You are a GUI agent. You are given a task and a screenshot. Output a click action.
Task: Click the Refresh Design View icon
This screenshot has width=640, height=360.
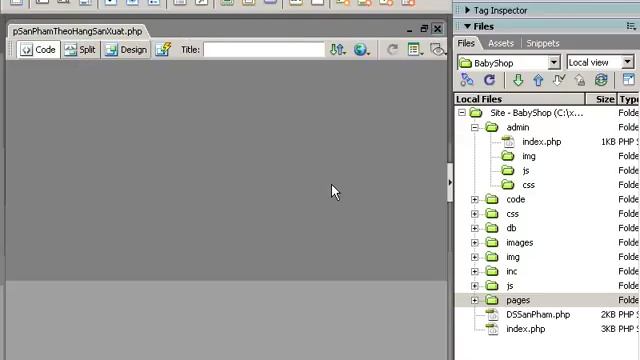point(392,50)
